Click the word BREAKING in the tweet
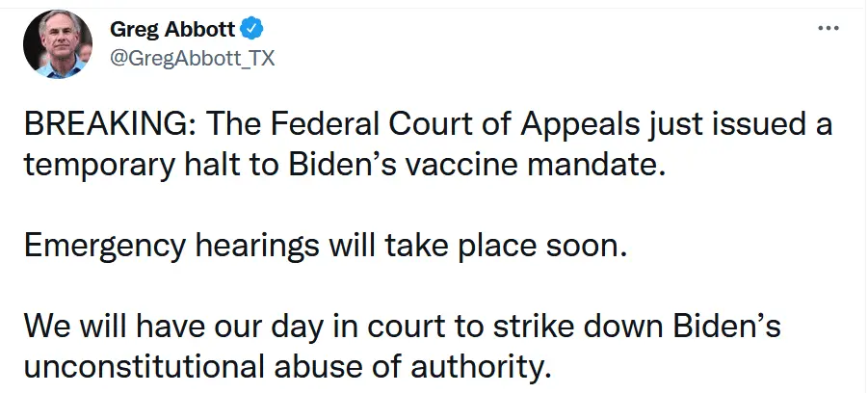 point(96,128)
